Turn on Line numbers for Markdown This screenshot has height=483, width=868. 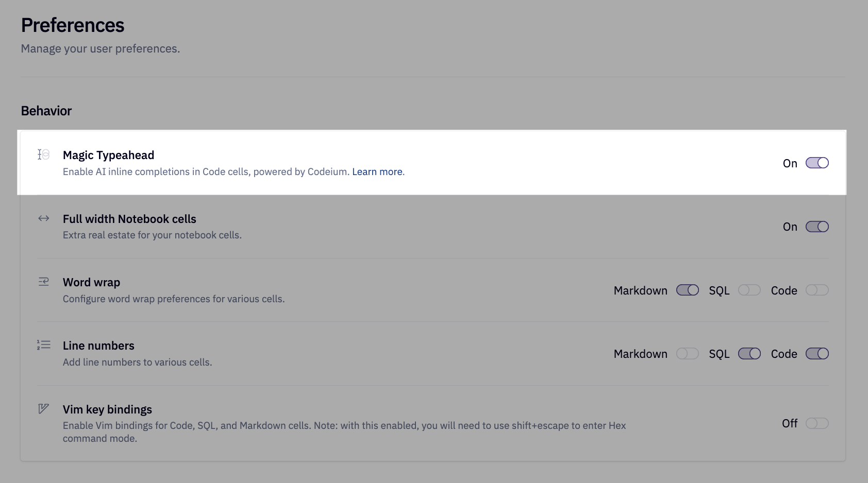688,354
